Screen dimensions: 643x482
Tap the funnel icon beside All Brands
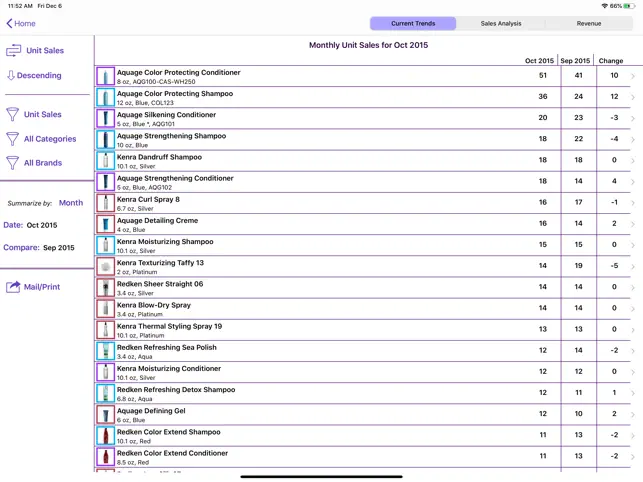13,163
